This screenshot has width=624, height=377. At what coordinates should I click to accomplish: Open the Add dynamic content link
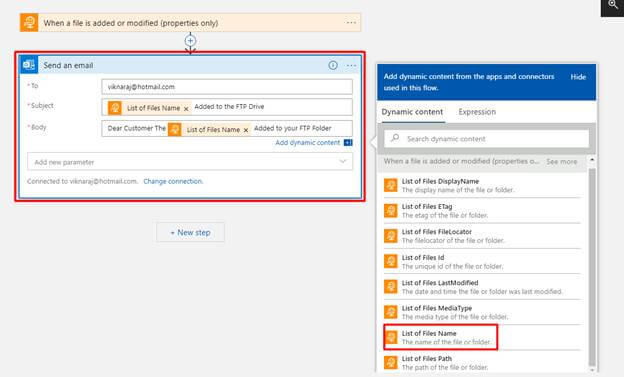[x=308, y=143]
